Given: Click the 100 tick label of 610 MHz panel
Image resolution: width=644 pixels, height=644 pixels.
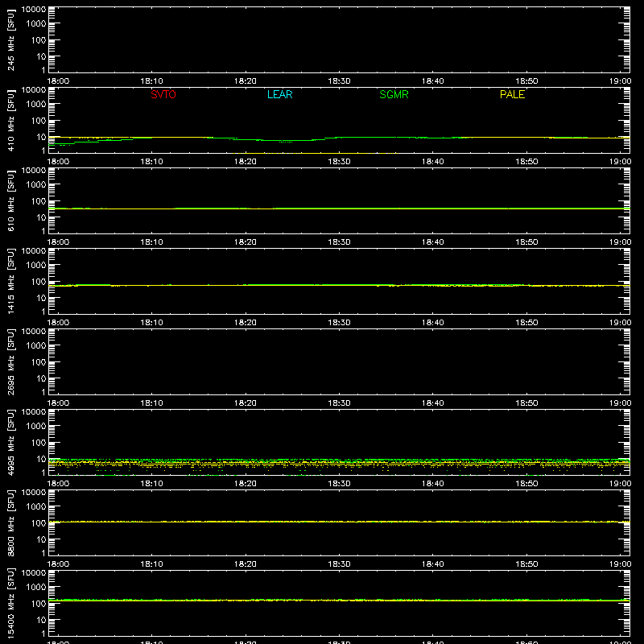Looking at the screenshot, I should click(39, 200).
